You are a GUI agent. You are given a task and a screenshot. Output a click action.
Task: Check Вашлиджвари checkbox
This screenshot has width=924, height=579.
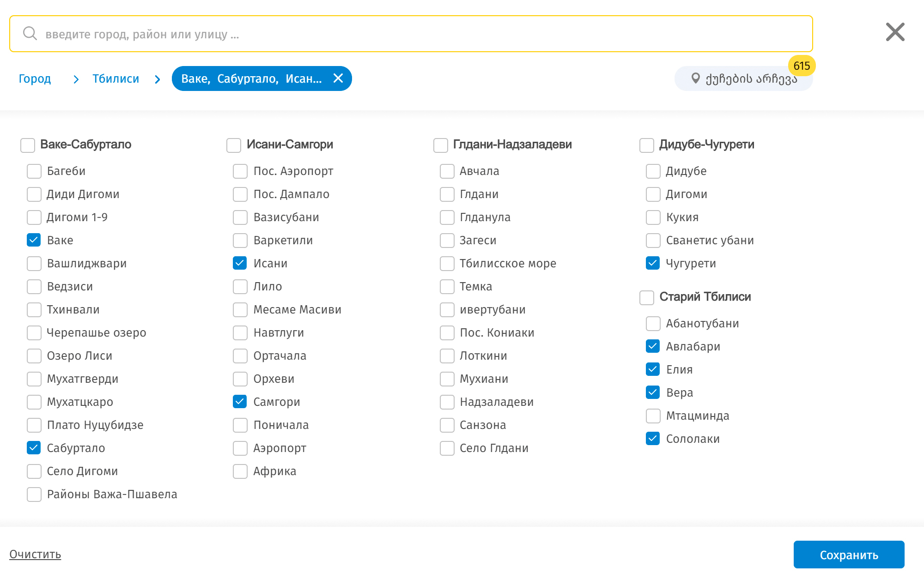(34, 264)
